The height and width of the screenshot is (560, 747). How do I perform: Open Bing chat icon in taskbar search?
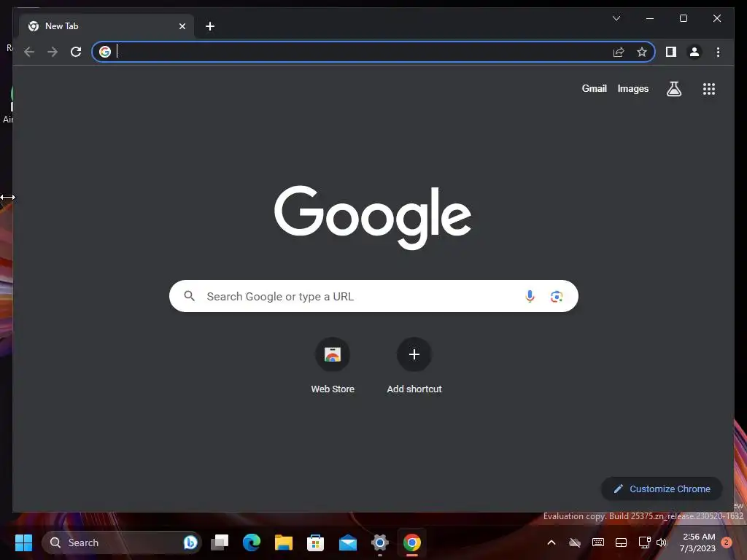tap(190, 542)
